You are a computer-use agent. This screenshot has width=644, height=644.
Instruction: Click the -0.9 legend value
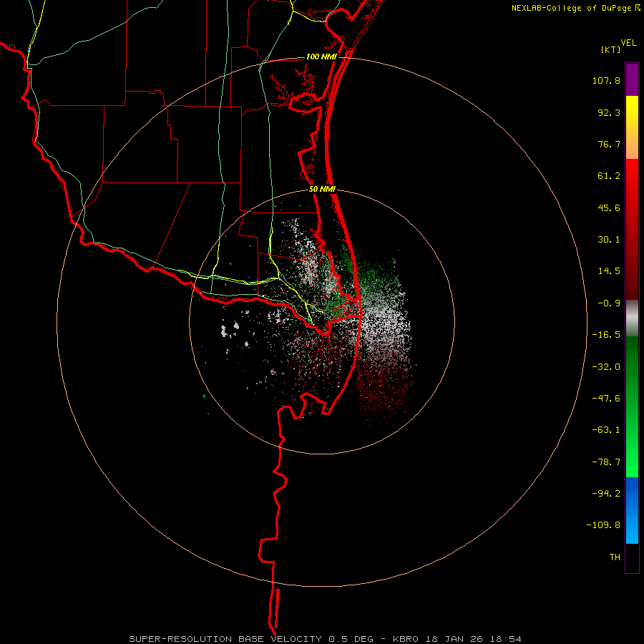point(609,303)
